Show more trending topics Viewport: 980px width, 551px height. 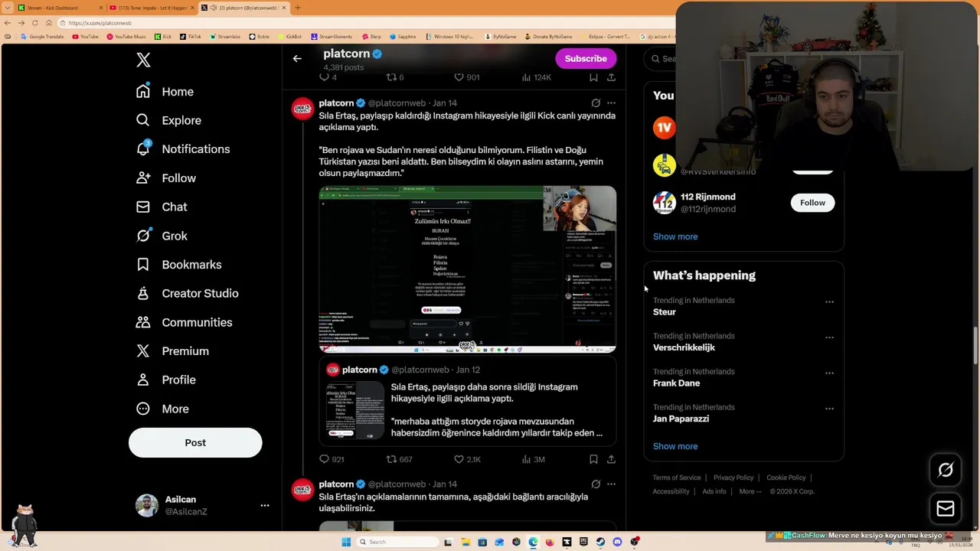(x=675, y=446)
